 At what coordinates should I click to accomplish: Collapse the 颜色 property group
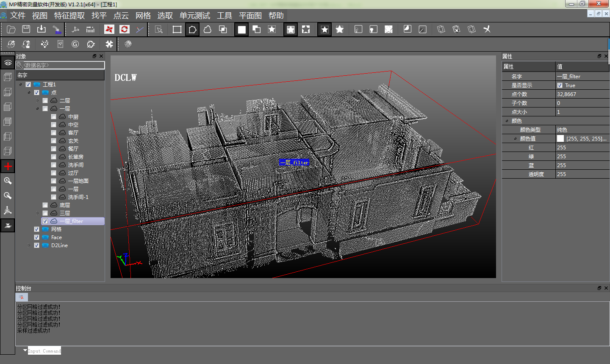(x=507, y=121)
